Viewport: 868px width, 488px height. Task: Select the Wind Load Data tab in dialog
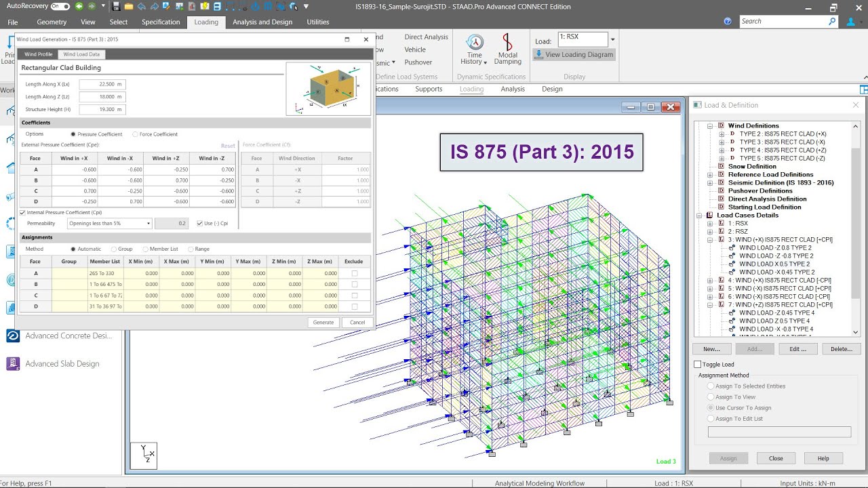pos(81,54)
